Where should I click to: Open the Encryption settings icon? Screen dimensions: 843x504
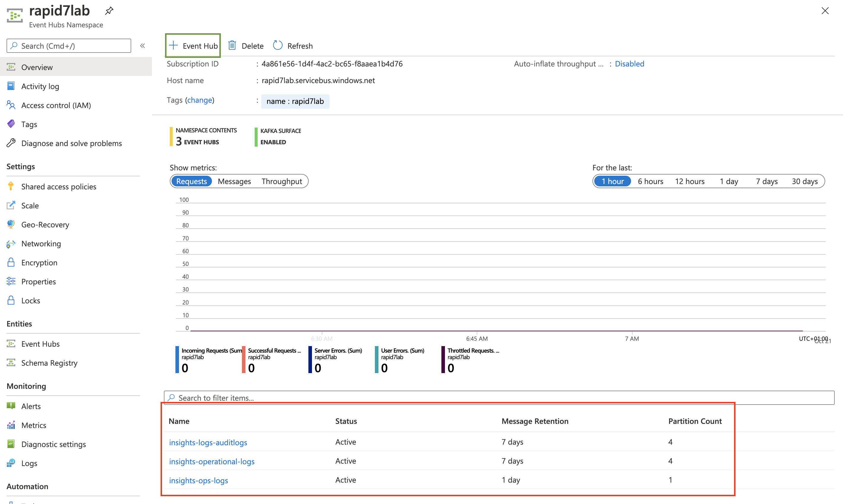[11, 262]
